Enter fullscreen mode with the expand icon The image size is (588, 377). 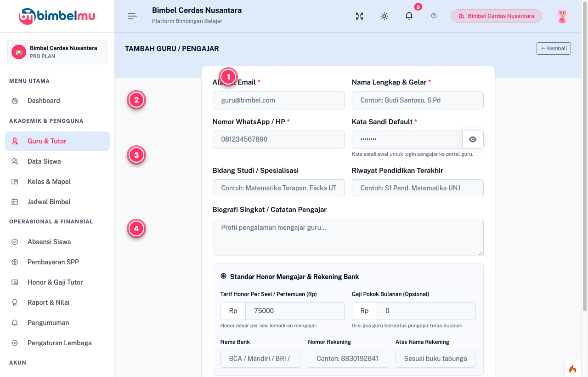[x=360, y=16]
